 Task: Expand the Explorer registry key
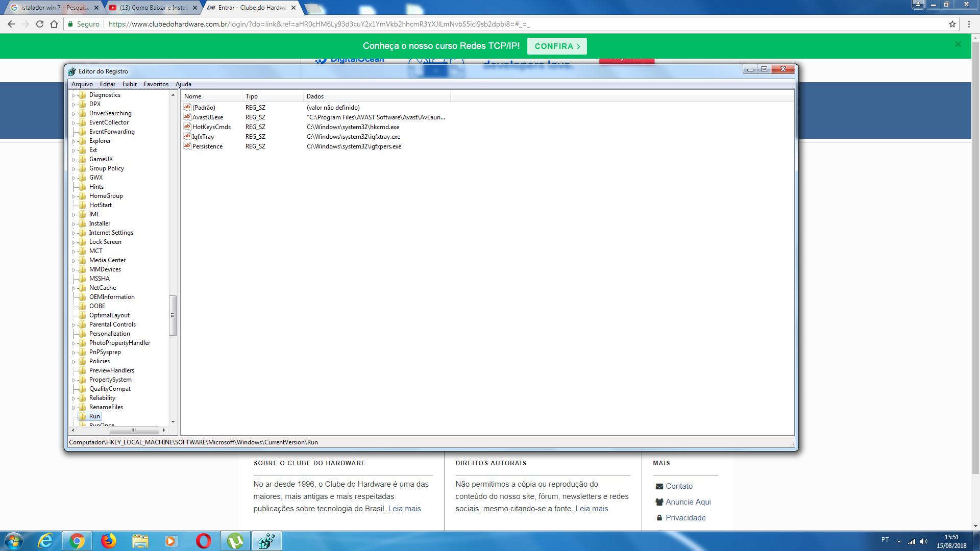click(x=73, y=141)
